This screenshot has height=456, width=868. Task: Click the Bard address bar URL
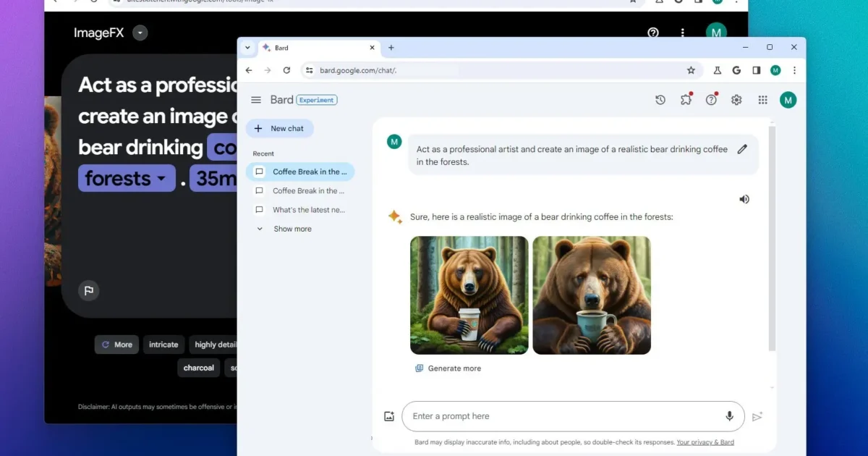click(358, 70)
